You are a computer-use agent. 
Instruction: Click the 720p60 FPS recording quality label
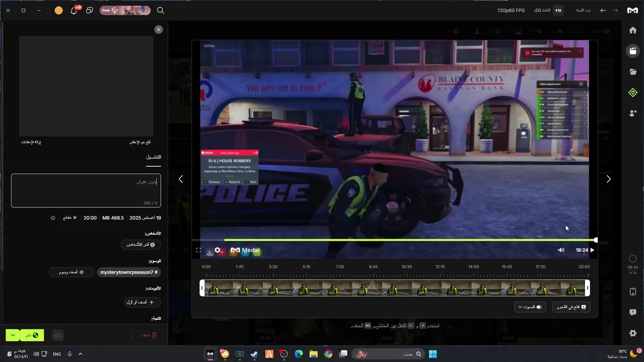pyautogui.click(x=511, y=10)
